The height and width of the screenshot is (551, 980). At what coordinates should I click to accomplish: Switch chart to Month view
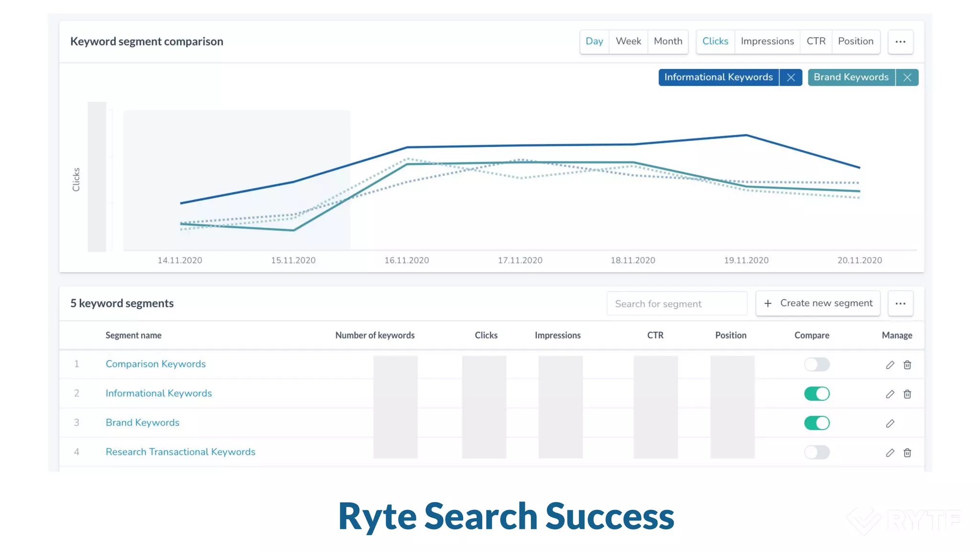[668, 42]
